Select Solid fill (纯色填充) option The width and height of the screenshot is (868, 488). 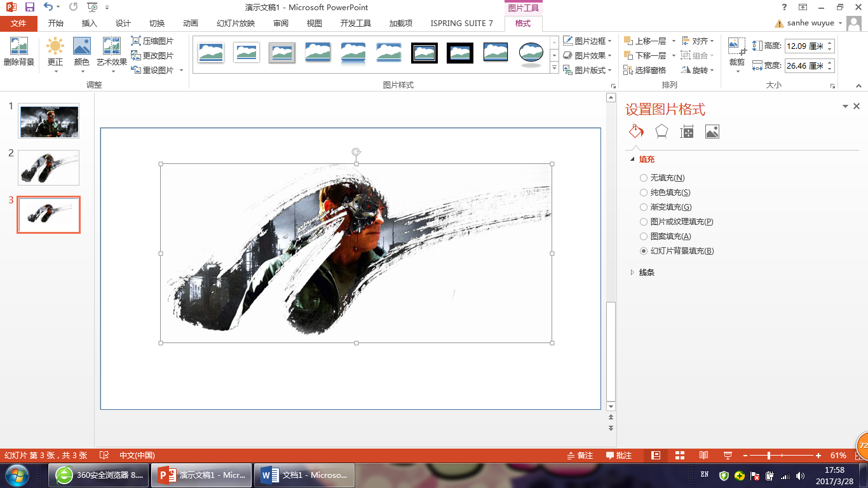[x=665, y=193]
